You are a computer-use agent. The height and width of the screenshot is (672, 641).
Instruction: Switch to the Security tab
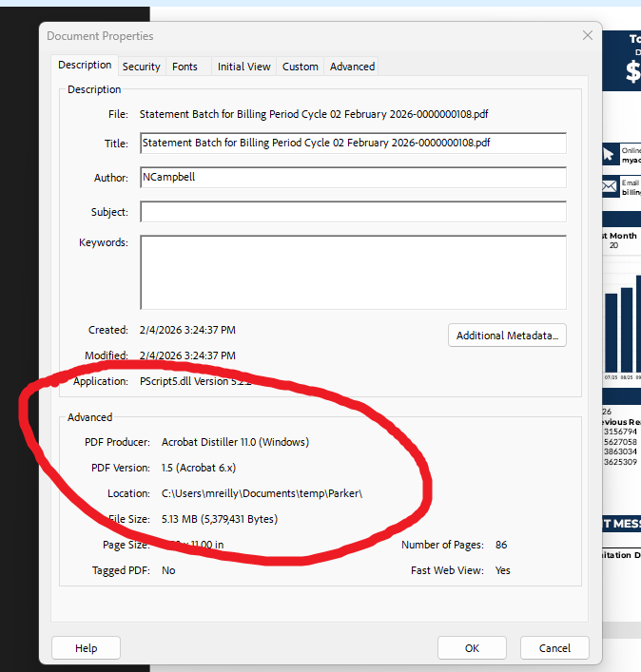pos(141,67)
